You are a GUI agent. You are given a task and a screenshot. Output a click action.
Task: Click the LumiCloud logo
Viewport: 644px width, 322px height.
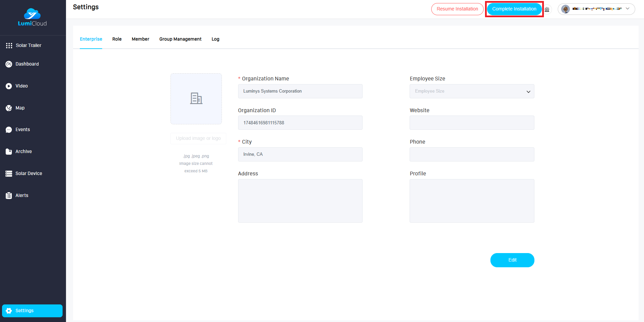[32, 17]
